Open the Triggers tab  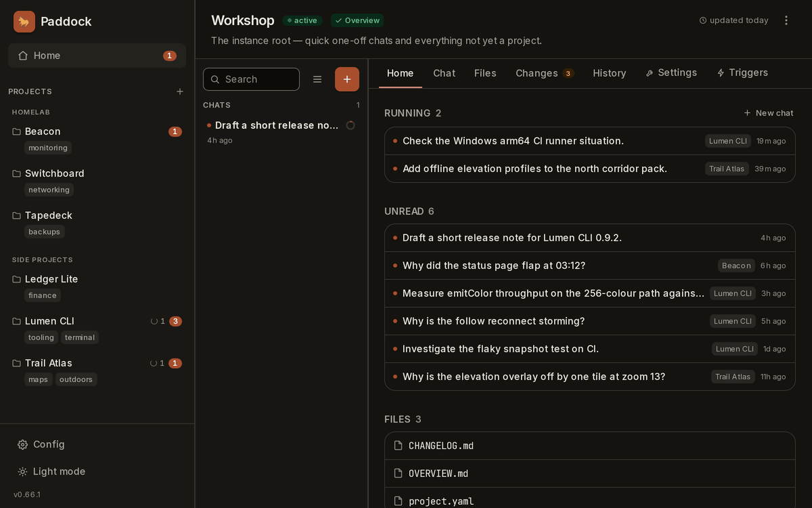pos(742,72)
